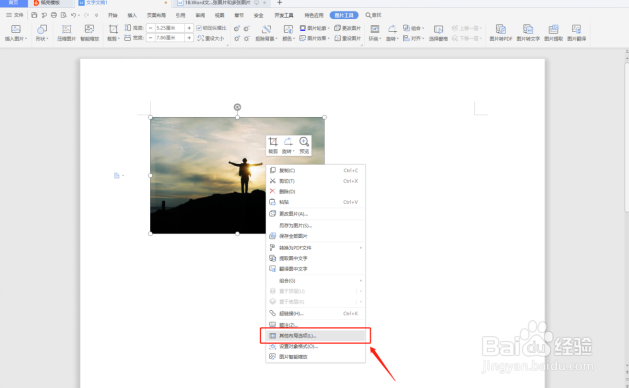Open the Selection Pane (选择窗格)

438,33
